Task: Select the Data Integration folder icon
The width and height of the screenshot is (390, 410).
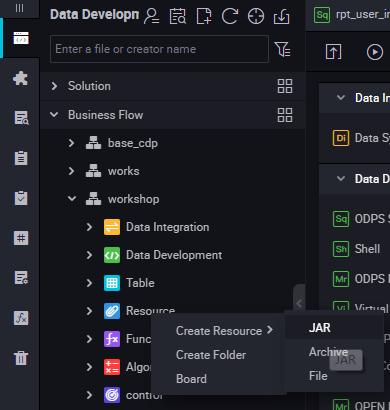Action: pos(112,227)
